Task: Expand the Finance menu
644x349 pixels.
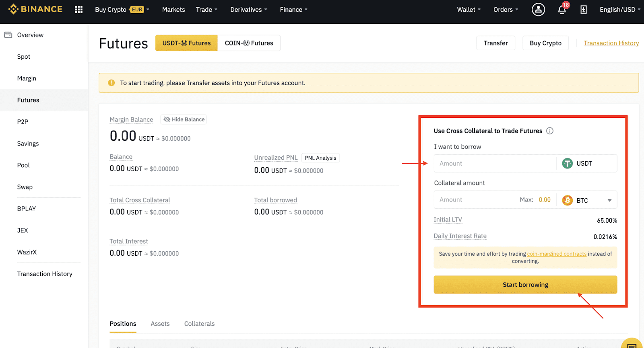Action: click(x=293, y=9)
